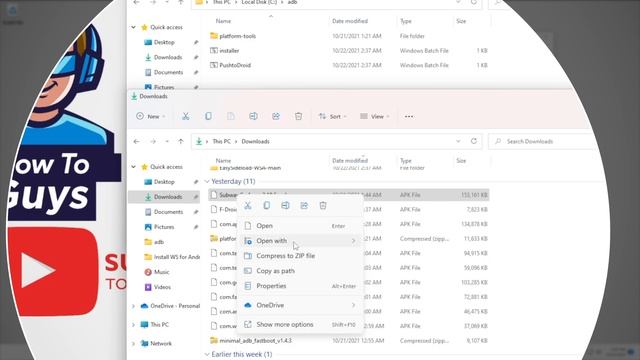Select Copy as path option
The image size is (640, 360).
[300, 271]
